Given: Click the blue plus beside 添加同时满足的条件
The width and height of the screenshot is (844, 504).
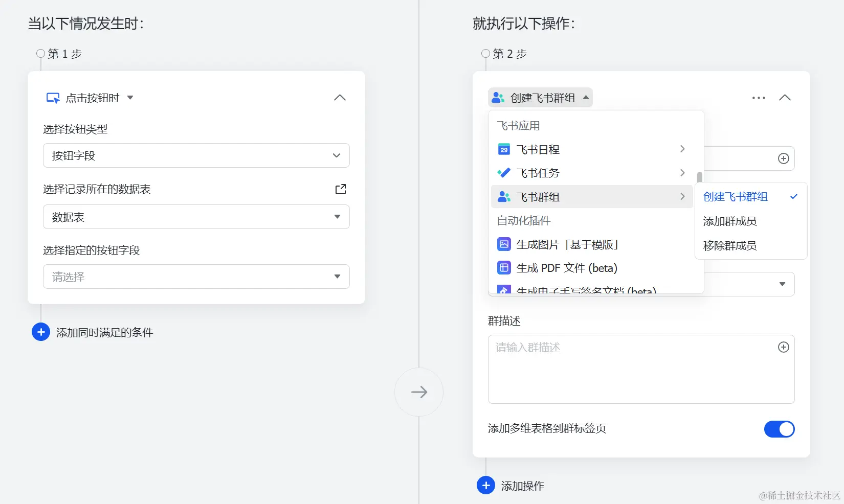Looking at the screenshot, I should (x=41, y=332).
